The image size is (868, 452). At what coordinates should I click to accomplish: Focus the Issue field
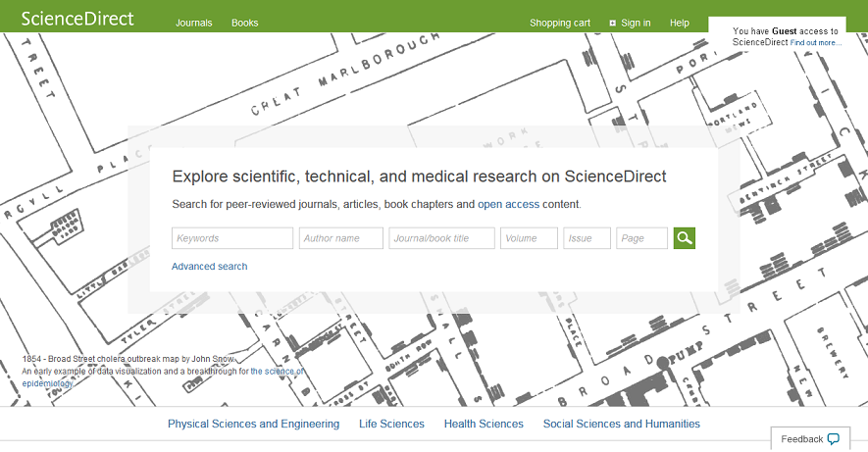click(x=587, y=238)
